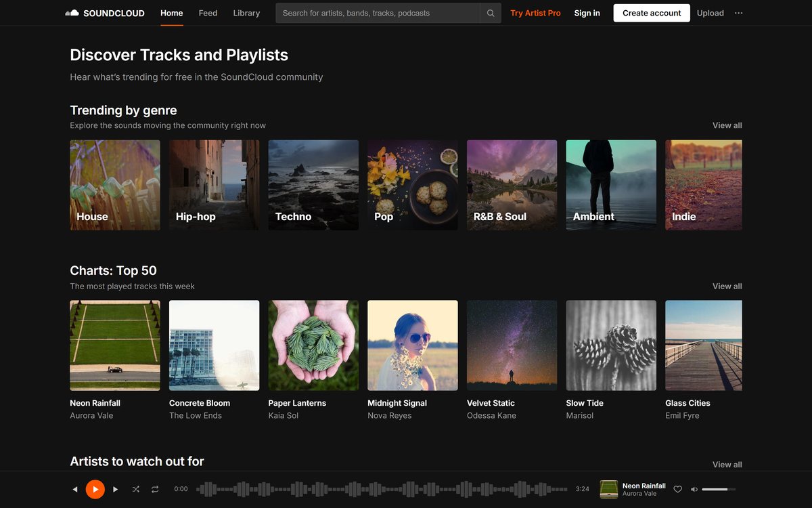Viewport: 812px width, 508px height.
Task: Open the R&B & Soul genre tile
Action: click(x=512, y=185)
